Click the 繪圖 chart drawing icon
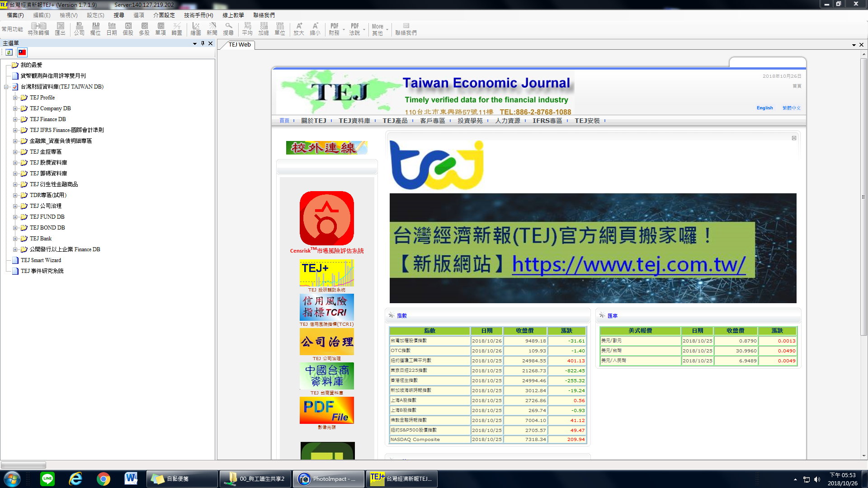The width and height of the screenshot is (868, 488). point(196,29)
